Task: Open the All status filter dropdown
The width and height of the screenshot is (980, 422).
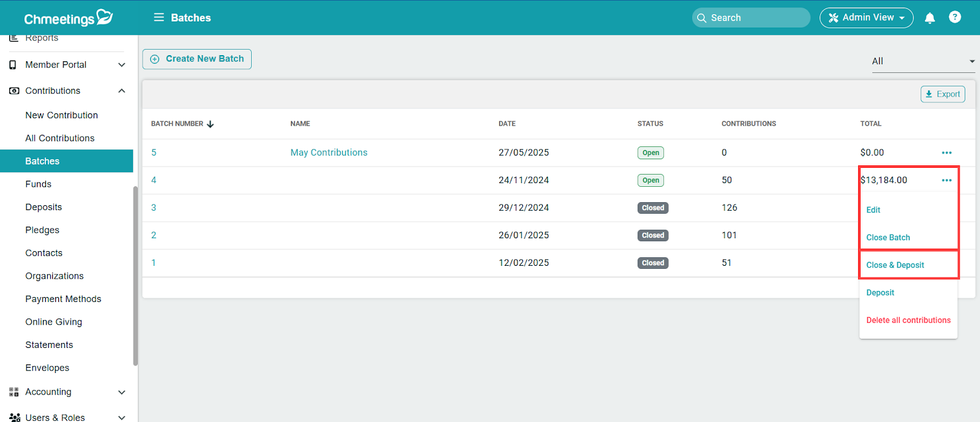Action: tap(923, 61)
